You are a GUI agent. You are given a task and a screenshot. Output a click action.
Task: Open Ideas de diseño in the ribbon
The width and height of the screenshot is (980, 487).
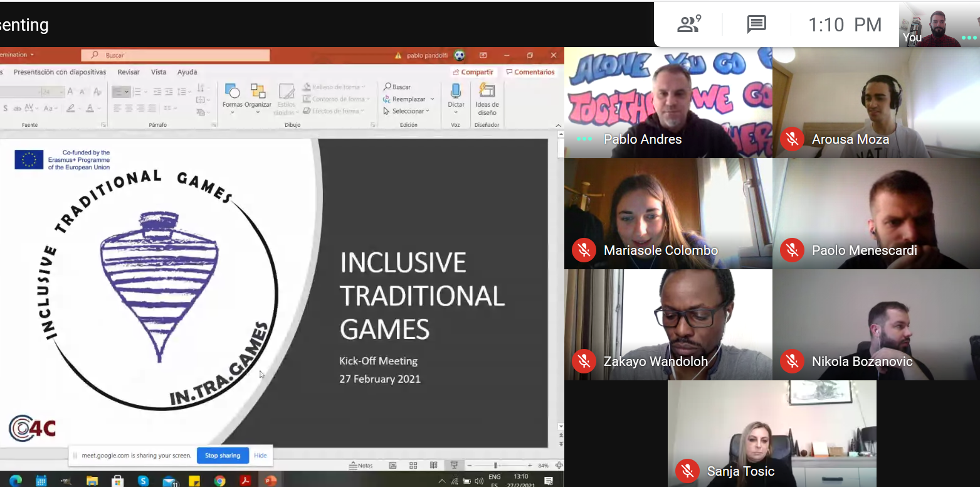tap(487, 99)
